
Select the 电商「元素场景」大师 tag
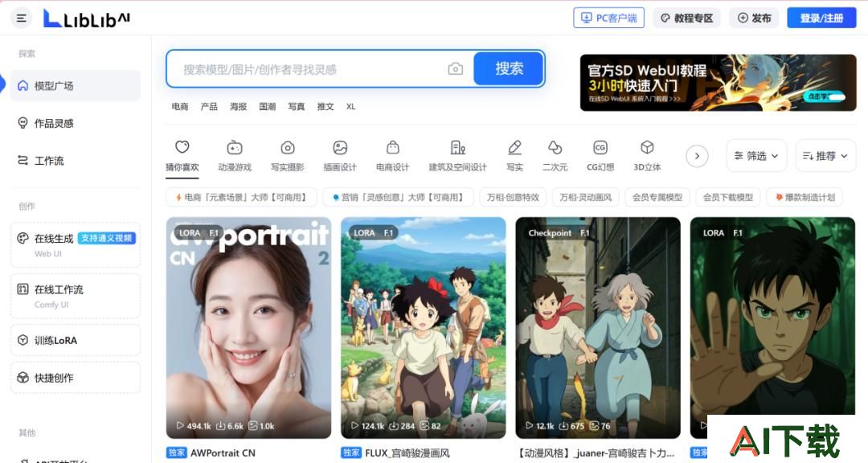click(241, 197)
